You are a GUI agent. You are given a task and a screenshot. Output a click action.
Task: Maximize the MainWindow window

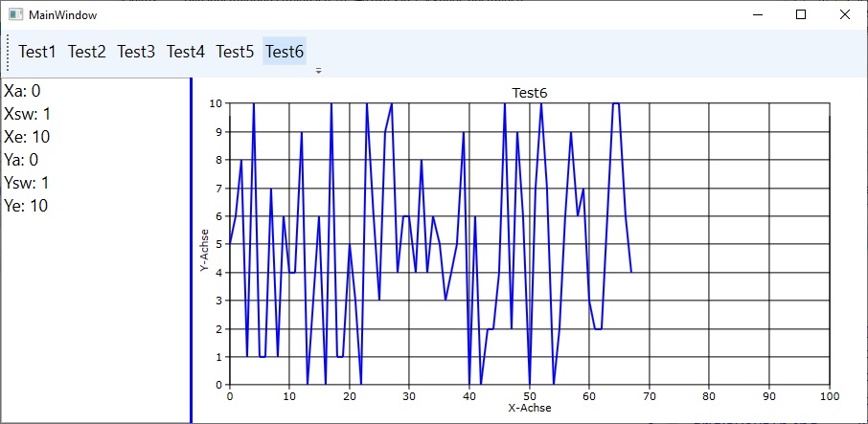pos(801,15)
